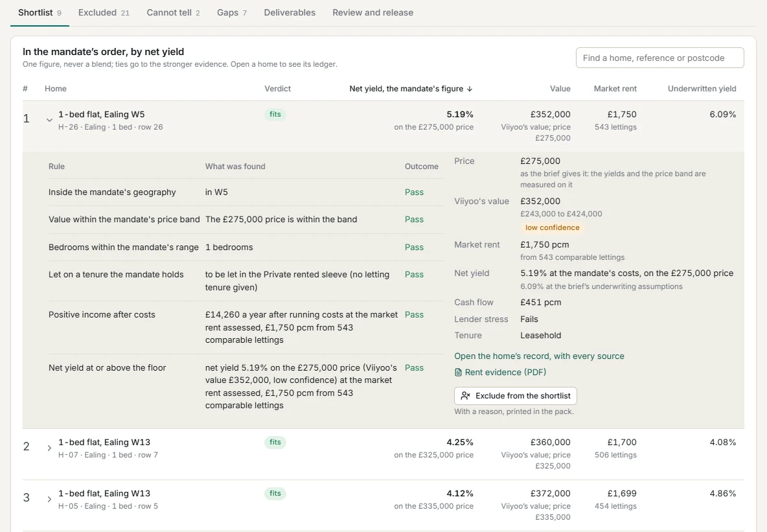Click the £1,700 market rent cell

(x=622, y=443)
